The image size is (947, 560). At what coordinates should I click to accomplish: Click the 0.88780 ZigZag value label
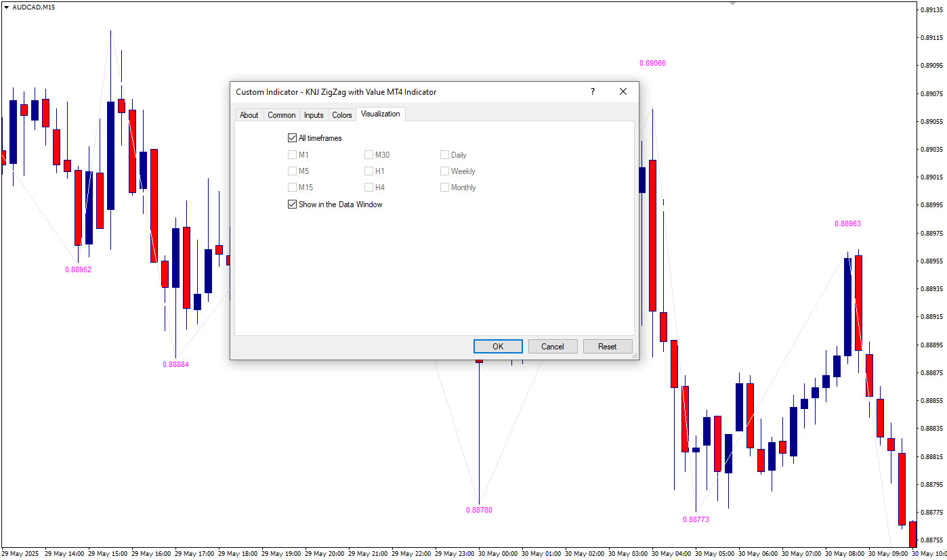point(479,510)
